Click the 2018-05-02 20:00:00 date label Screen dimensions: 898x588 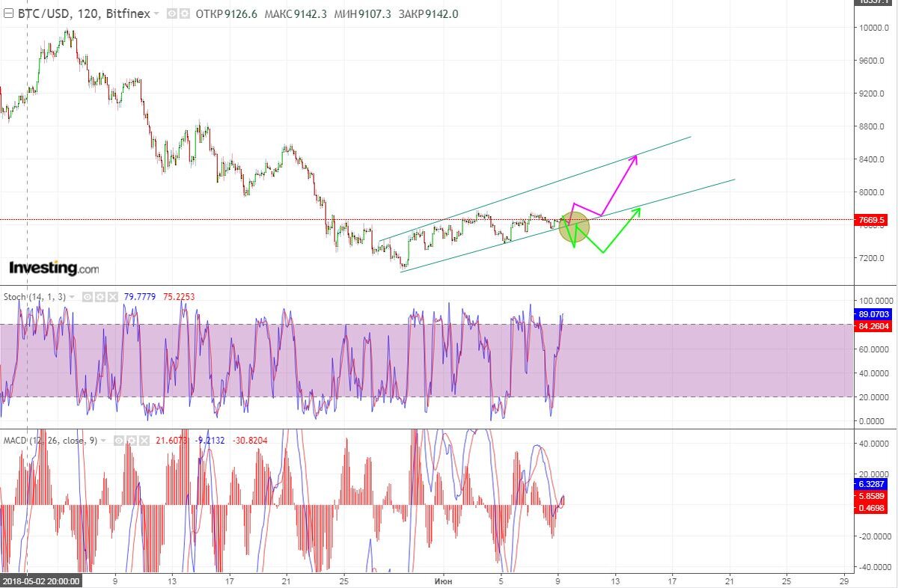tap(41, 581)
